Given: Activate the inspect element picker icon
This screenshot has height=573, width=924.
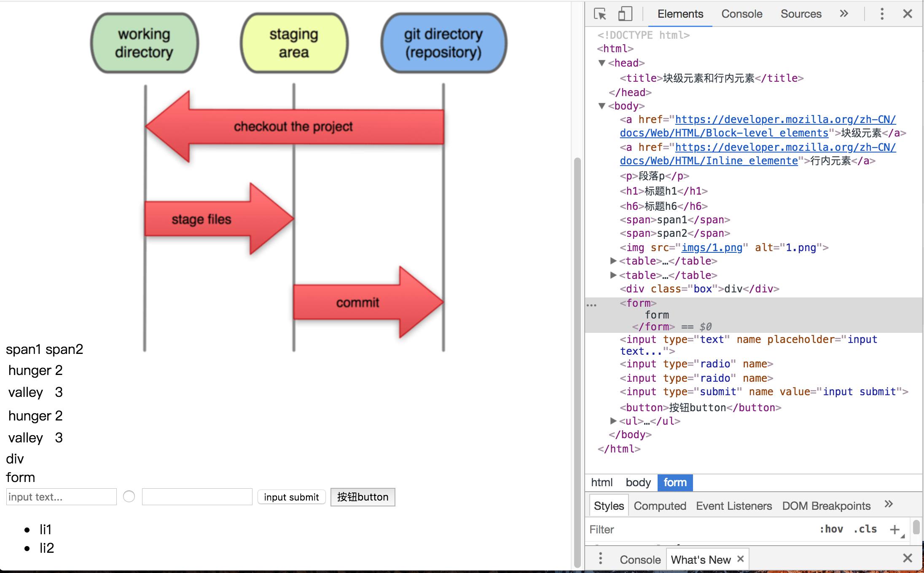Looking at the screenshot, I should tap(600, 14).
